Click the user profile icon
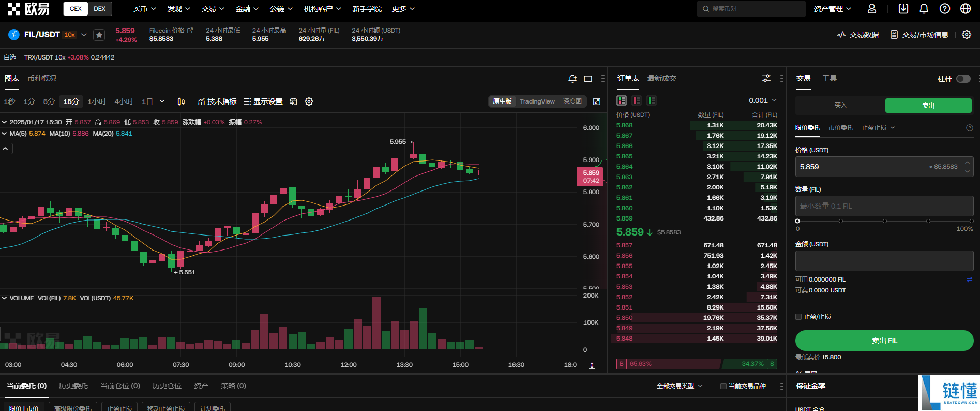 pos(872,9)
